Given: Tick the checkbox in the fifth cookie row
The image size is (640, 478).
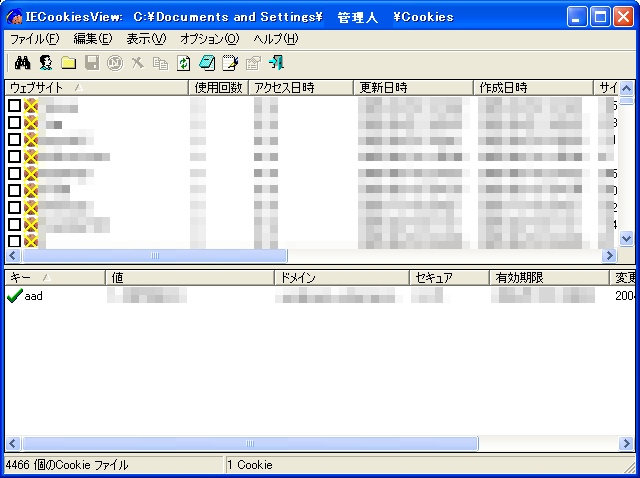Looking at the screenshot, I should 14,173.
